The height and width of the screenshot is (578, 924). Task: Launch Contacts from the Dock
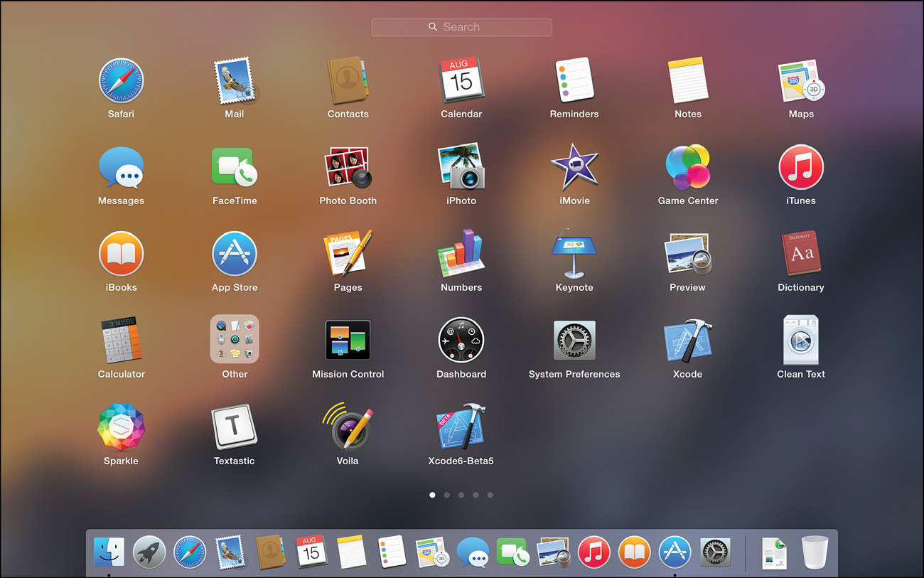click(270, 552)
